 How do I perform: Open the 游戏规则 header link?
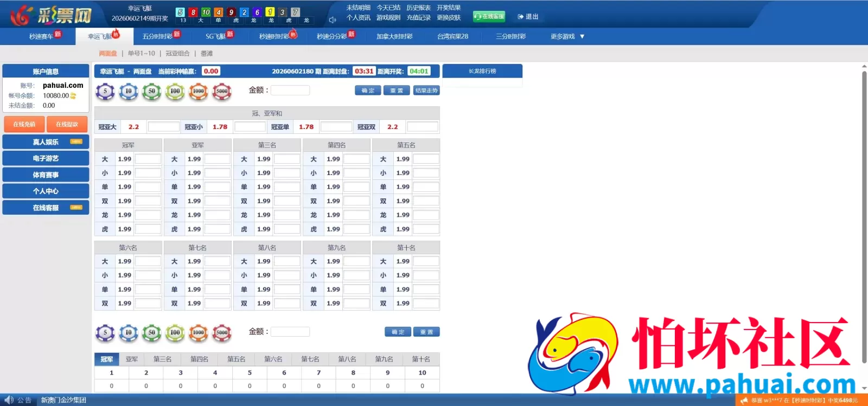click(x=388, y=18)
